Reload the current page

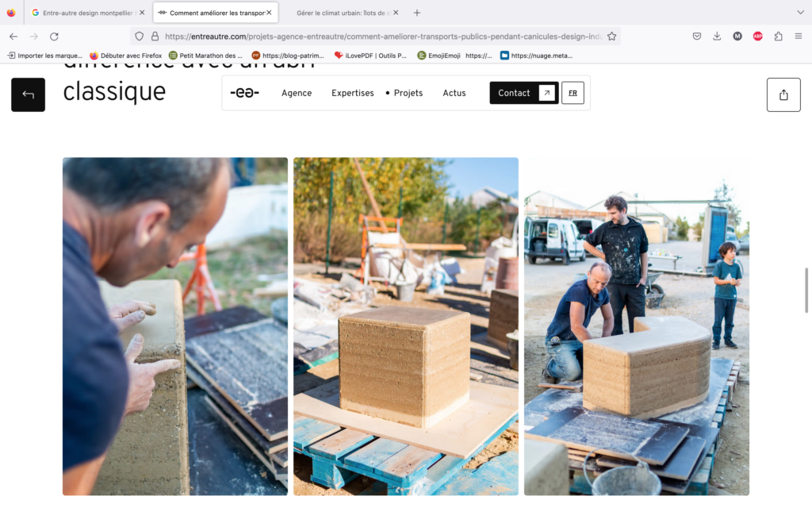(54, 37)
